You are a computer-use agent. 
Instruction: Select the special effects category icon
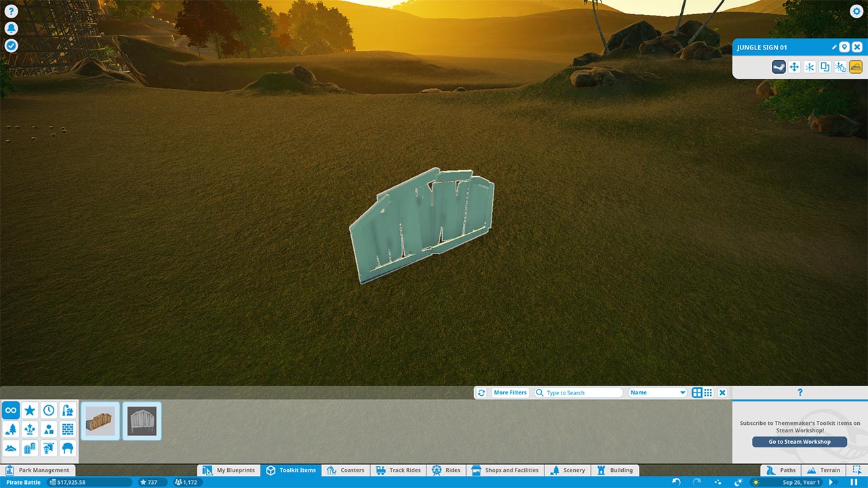coord(30,429)
